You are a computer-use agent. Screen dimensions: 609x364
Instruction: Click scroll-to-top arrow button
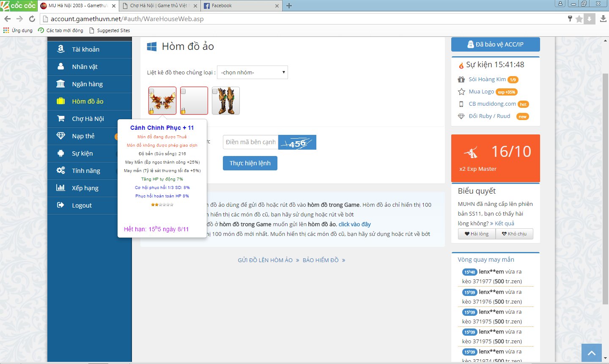point(591,353)
